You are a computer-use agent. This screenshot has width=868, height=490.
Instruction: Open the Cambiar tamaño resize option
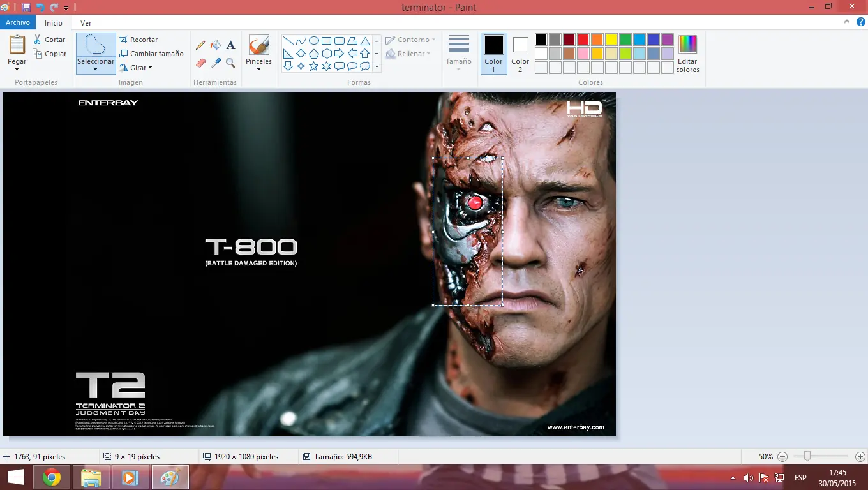click(x=151, y=54)
